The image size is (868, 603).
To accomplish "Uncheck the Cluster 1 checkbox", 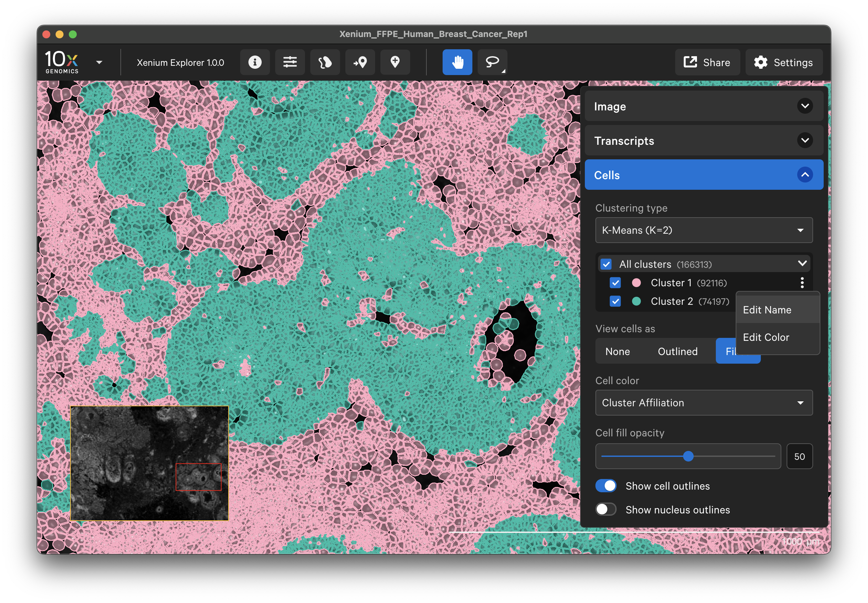I will [x=615, y=283].
